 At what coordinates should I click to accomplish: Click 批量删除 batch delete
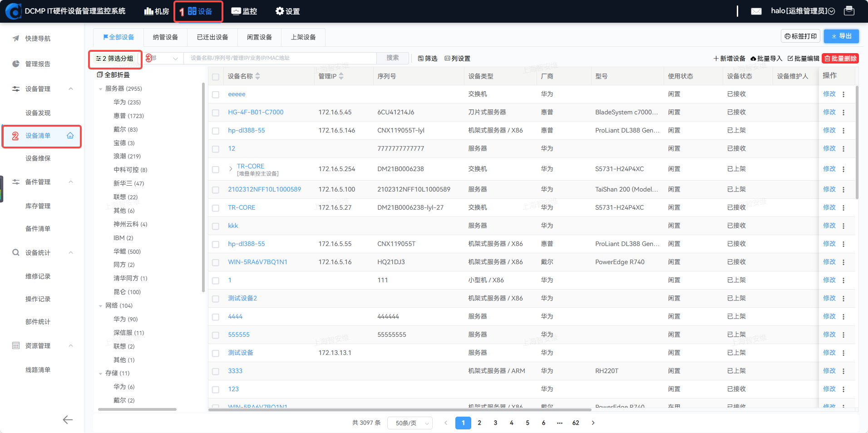tap(840, 59)
